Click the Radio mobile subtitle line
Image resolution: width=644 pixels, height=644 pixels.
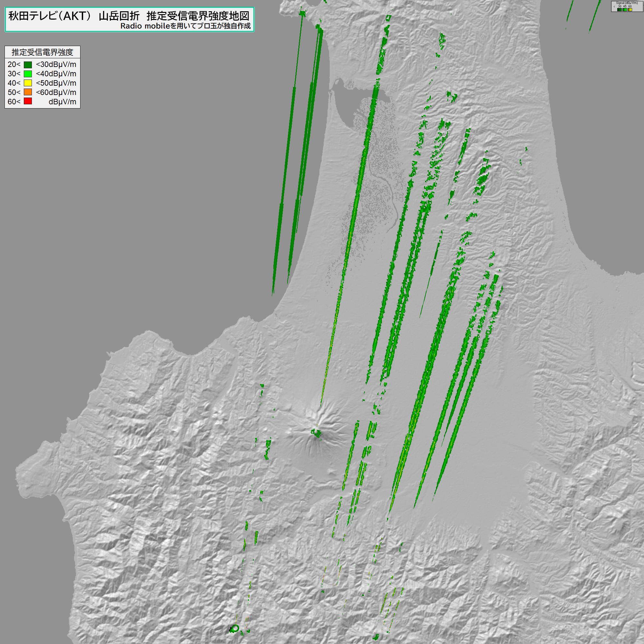[x=185, y=26]
